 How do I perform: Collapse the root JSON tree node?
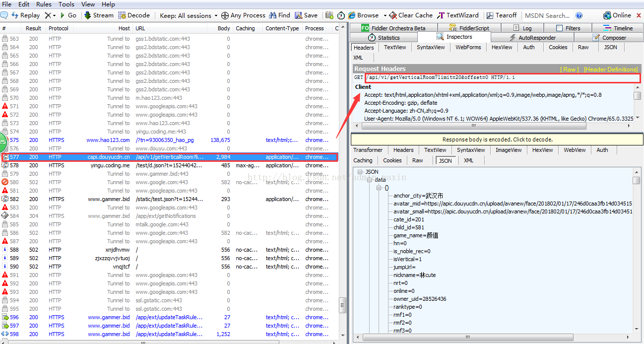pos(359,172)
